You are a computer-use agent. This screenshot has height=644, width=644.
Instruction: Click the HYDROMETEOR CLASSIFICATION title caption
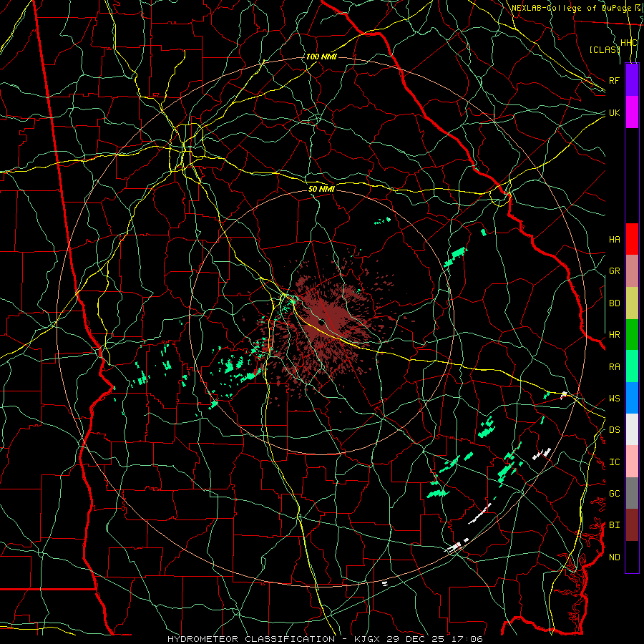[251, 639]
